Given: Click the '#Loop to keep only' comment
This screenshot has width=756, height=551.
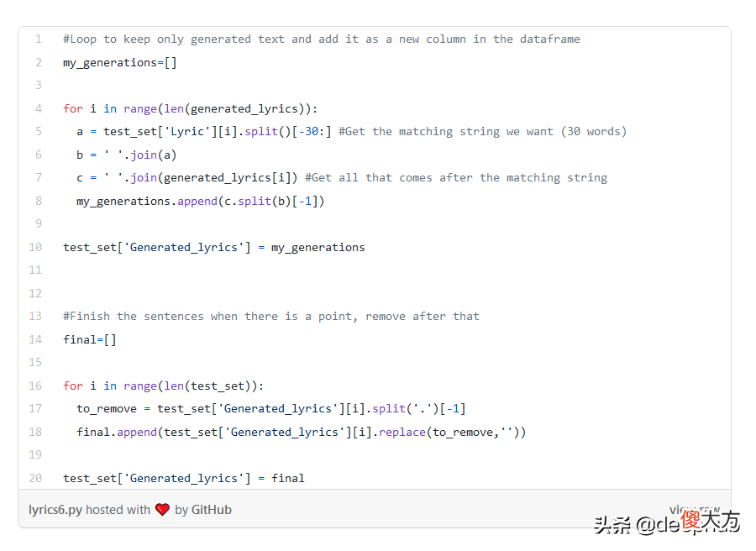Looking at the screenshot, I should coord(322,39).
